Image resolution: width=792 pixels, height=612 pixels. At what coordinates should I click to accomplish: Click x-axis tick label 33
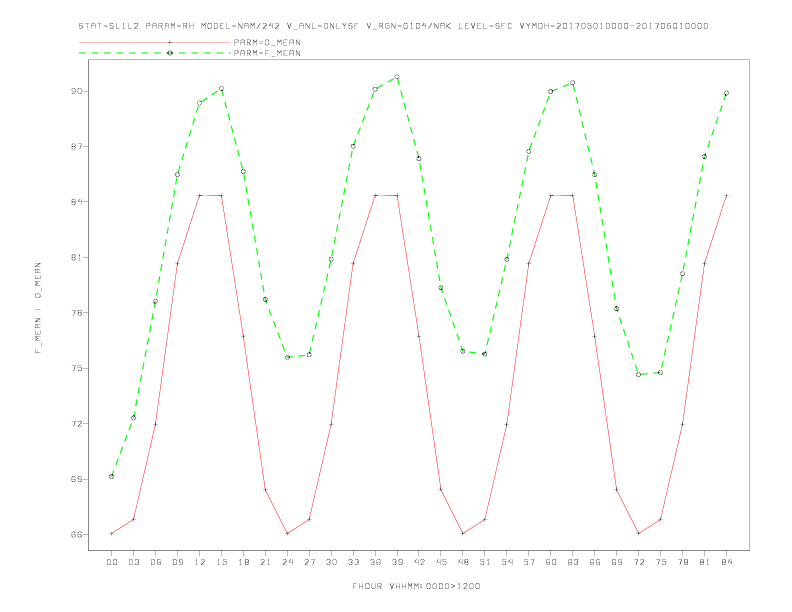[353, 562]
